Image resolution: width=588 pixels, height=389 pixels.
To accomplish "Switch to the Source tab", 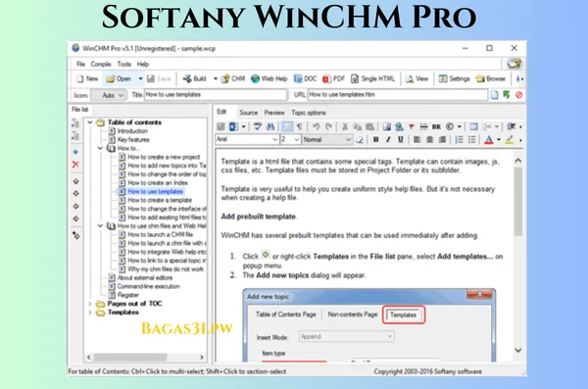I will point(248,113).
